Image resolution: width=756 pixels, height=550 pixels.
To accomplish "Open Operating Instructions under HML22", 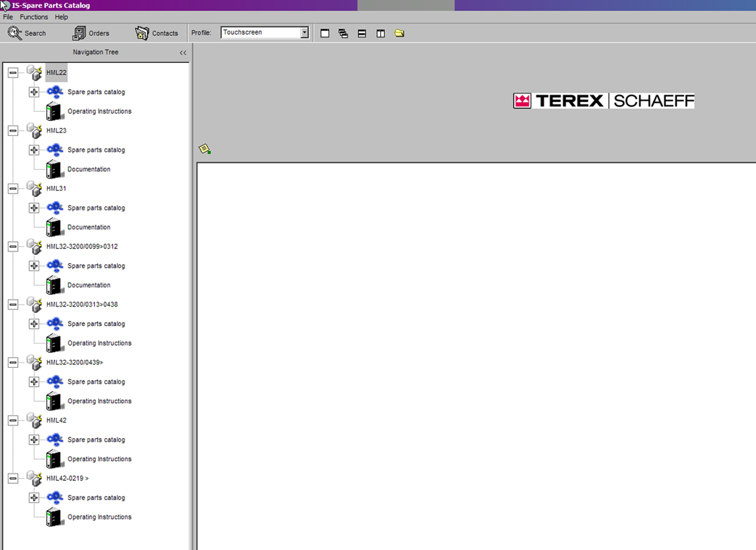I will [x=99, y=111].
